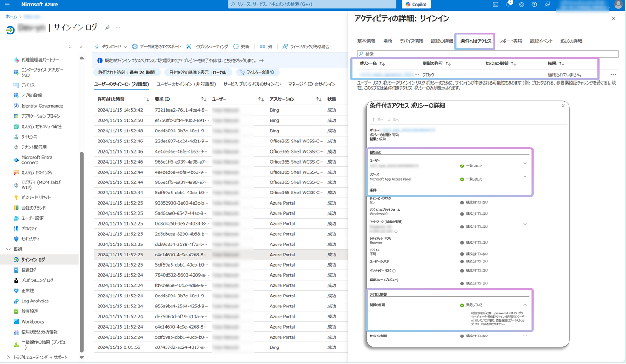Expand the ユーザー assignment chevron
Viewport: 626px width, 364px height.
tap(525, 163)
